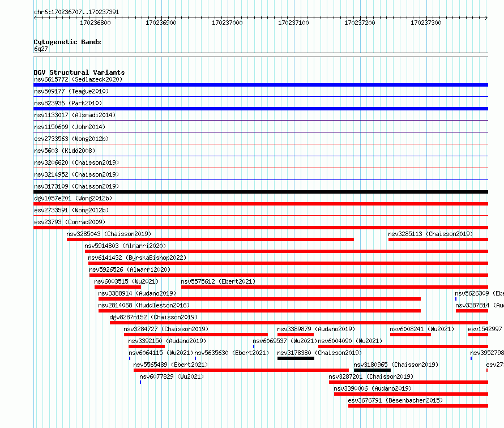The width and height of the screenshot is (504, 428).
Task: Open dgv1057e201 (Wong2012b) variant
Action: pyautogui.click(x=73, y=198)
